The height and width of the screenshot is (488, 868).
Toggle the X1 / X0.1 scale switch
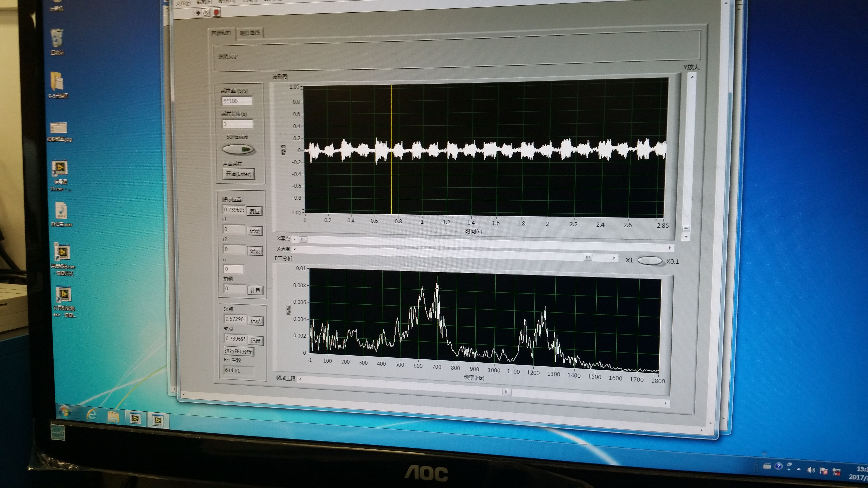coord(650,261)
